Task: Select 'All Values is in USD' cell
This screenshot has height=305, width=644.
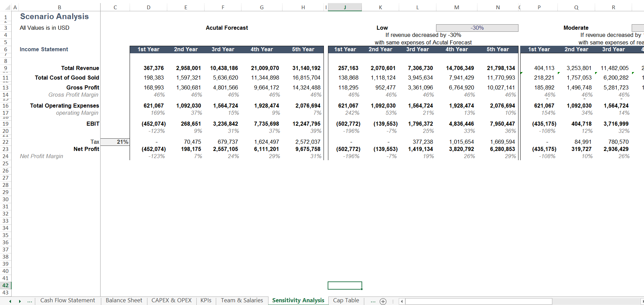Action: [x=44, y=28]
